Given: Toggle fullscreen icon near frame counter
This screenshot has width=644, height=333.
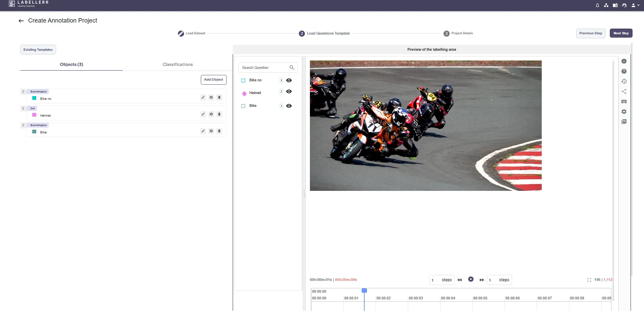Looking at the screenshot, I should click(589, 280).
